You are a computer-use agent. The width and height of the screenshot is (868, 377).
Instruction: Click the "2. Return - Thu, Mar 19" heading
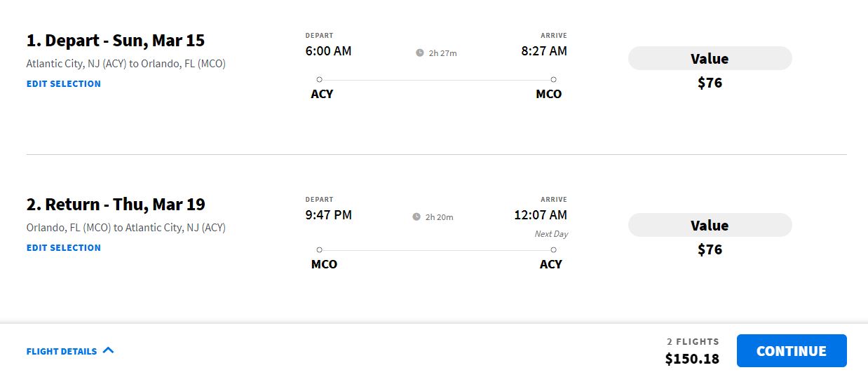click(116, 204)
